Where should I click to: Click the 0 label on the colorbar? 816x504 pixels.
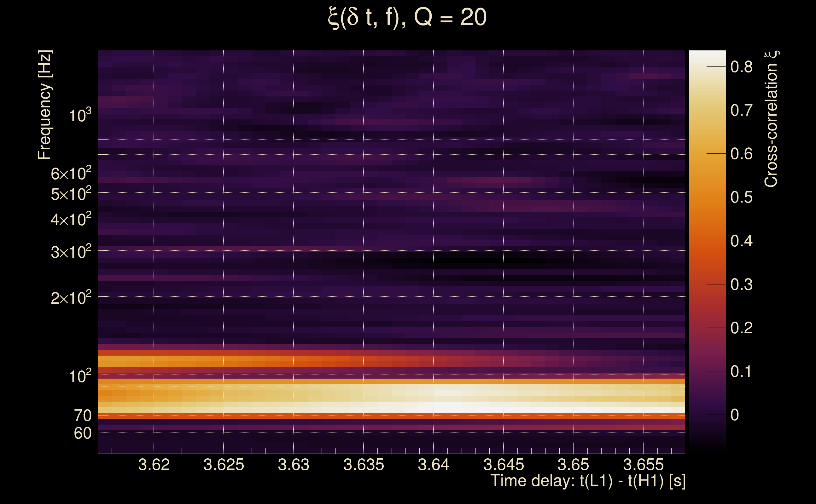click(735, 415)
